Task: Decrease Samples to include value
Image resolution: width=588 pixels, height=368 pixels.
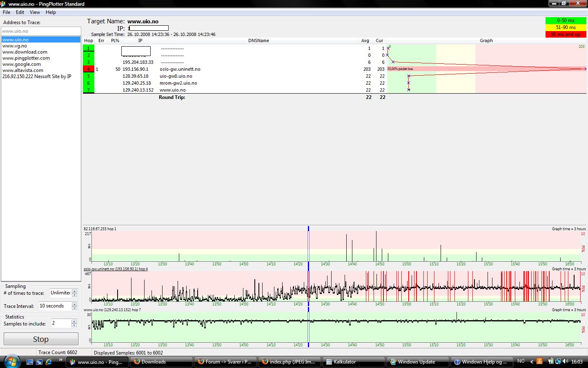Action: (74, 325)
